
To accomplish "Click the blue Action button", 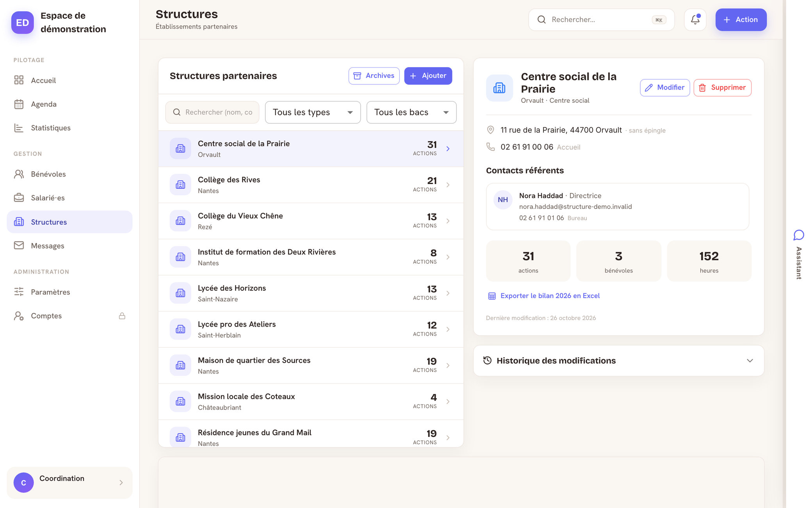I will 741,20.
